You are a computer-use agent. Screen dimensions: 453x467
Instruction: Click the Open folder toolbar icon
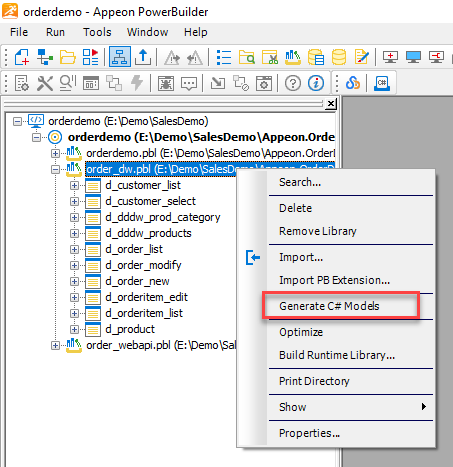pyautogui.click(x=68, y=57)
